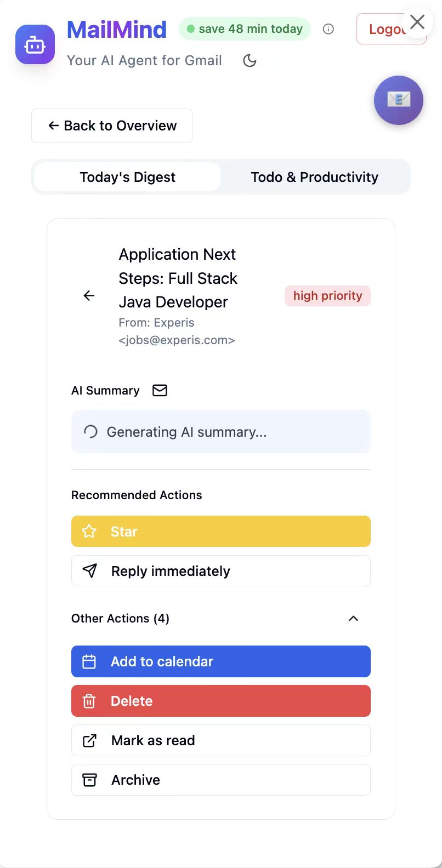442x868 pixels.
Task: Go back to Overview
Action: [112, 125]
